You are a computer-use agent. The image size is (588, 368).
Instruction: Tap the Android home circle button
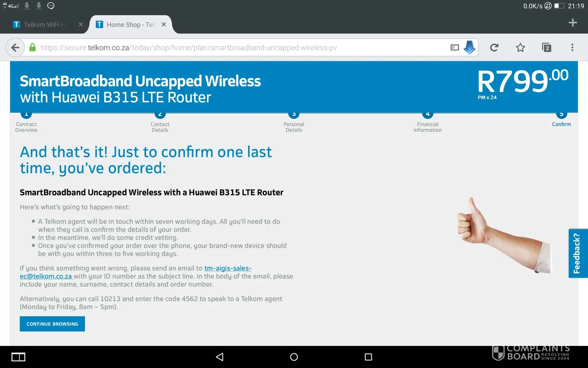pos(294,357)
